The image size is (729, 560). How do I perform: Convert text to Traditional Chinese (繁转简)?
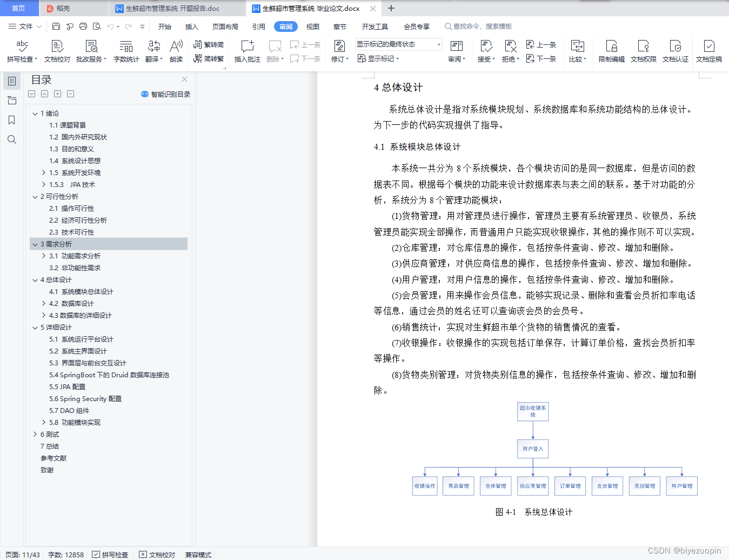[209, 45]
